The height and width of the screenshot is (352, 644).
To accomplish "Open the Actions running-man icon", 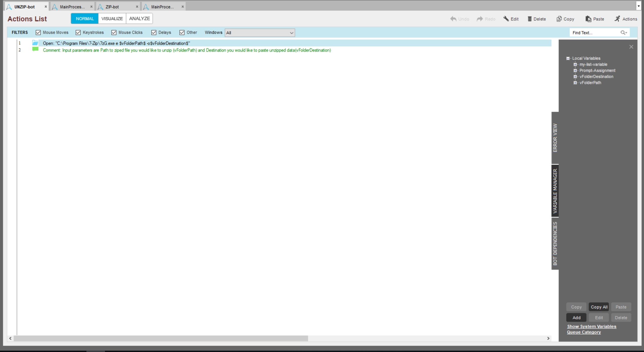I will (x=617, y=19).
